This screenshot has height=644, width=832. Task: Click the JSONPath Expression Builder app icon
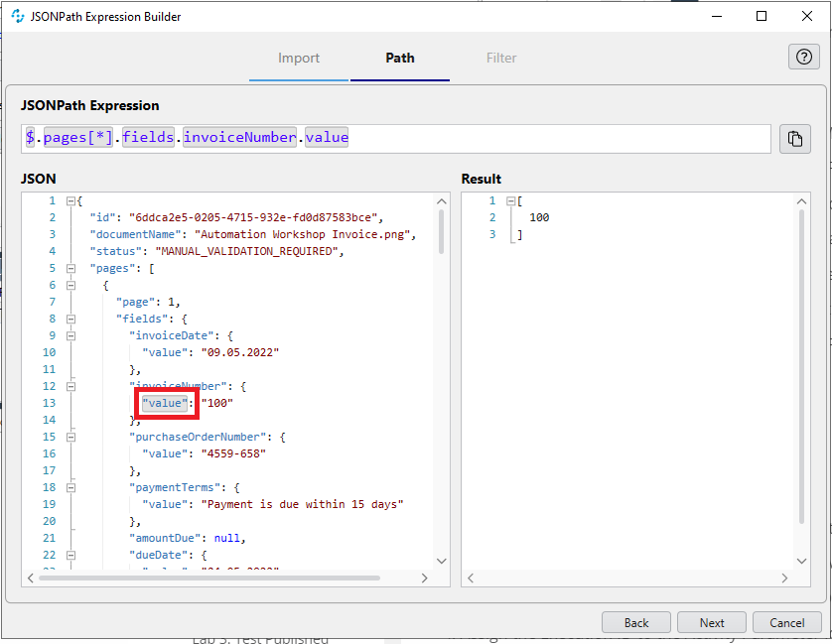[18, 17]
